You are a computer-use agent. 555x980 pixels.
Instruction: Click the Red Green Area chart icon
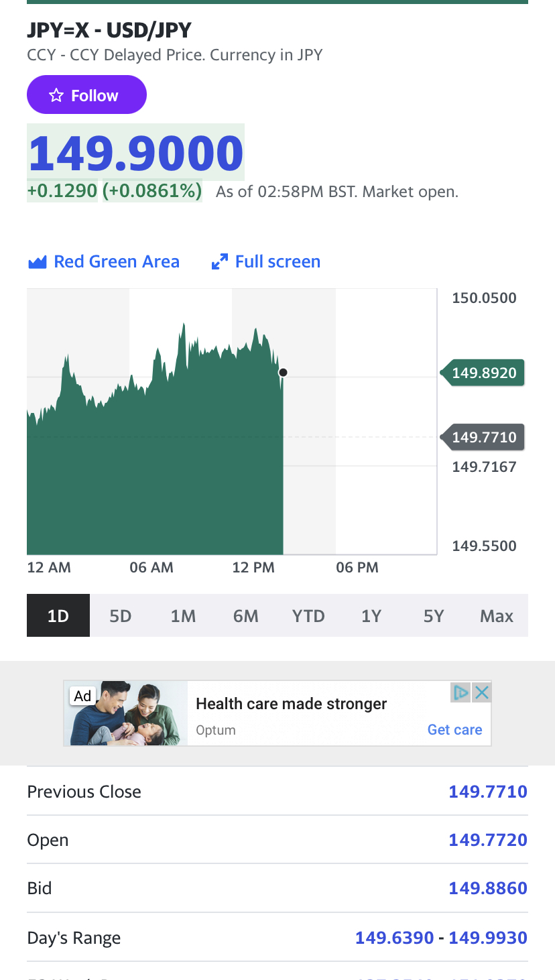point(37,262)
